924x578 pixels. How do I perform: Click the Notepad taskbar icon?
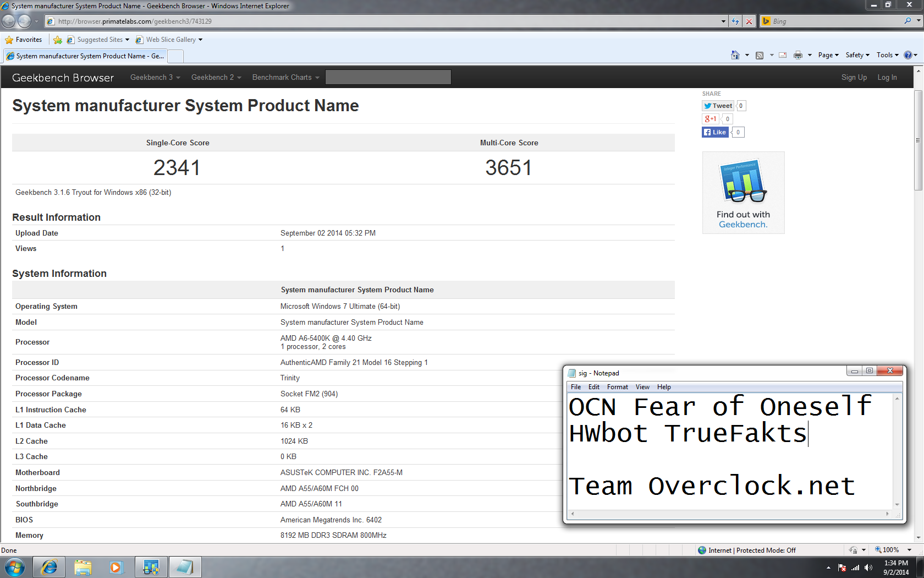185,567
